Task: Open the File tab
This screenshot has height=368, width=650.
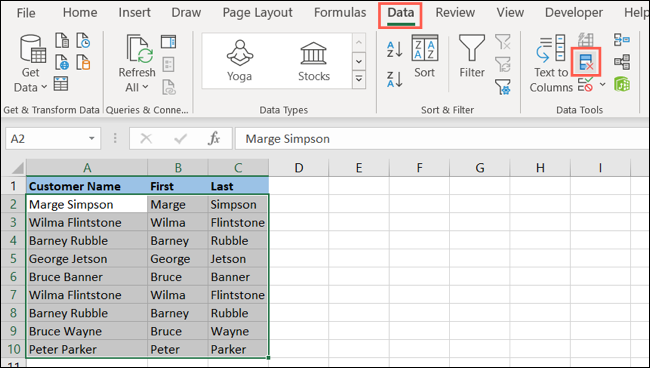Action: click(x=26, y=13)
